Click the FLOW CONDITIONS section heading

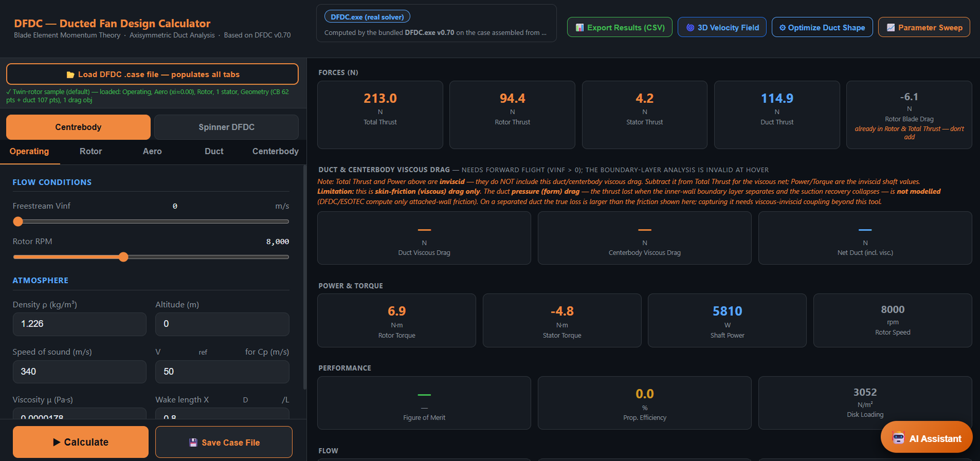click(52, 182)
